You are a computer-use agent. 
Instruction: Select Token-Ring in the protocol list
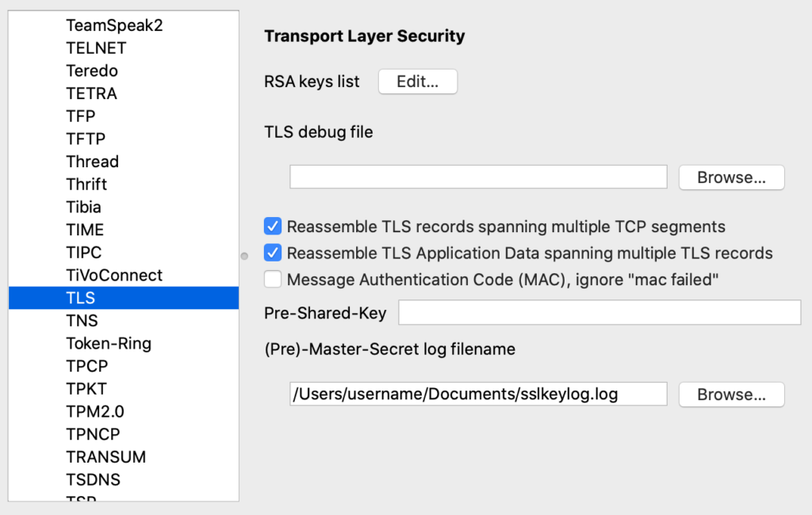pos(109,343)
